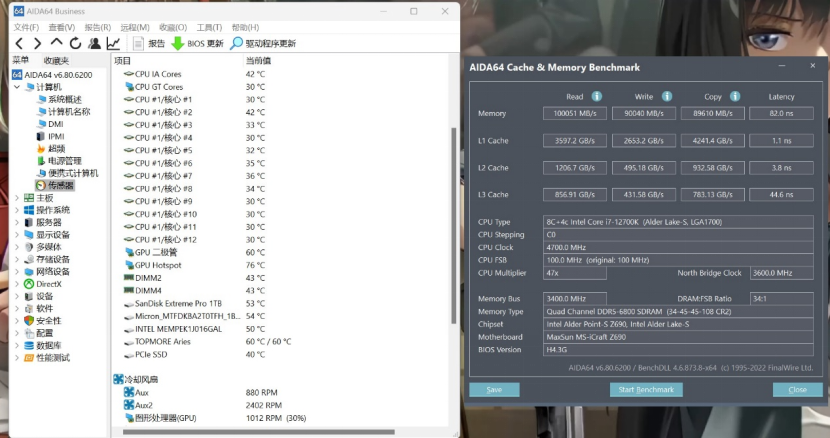Click the 冷却风扇 cooling fan section icon
The width and height of the screenshot is (830, 438).
pyautogui.click(x=118, y=379)
